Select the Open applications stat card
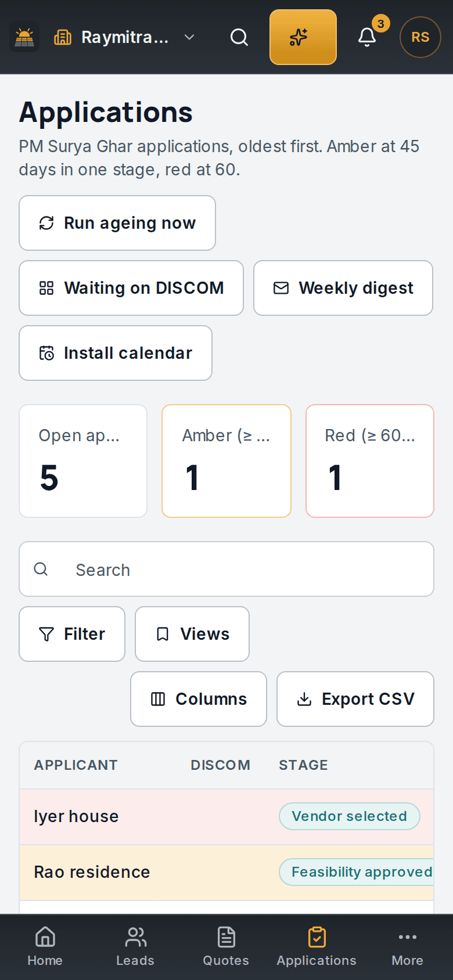 (83, 461)
